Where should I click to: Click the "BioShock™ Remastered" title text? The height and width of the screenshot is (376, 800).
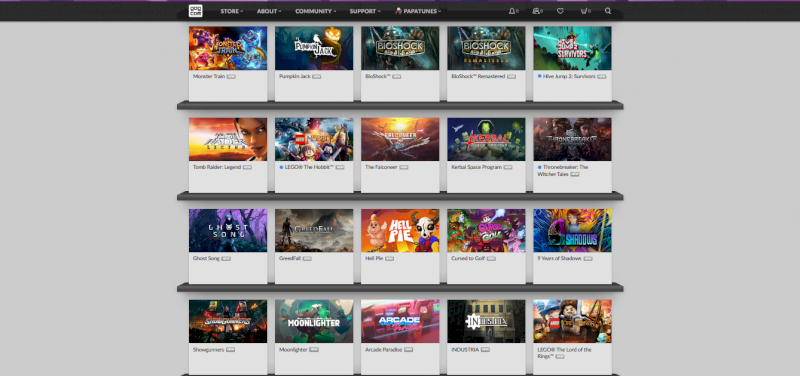(478, 77)
